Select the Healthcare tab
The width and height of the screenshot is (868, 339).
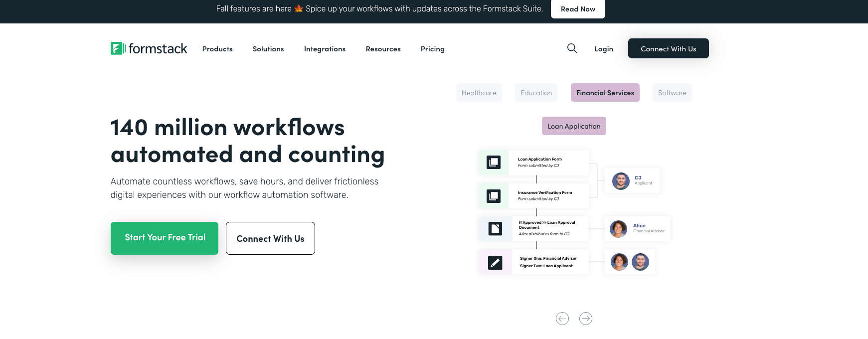point(479,93)
